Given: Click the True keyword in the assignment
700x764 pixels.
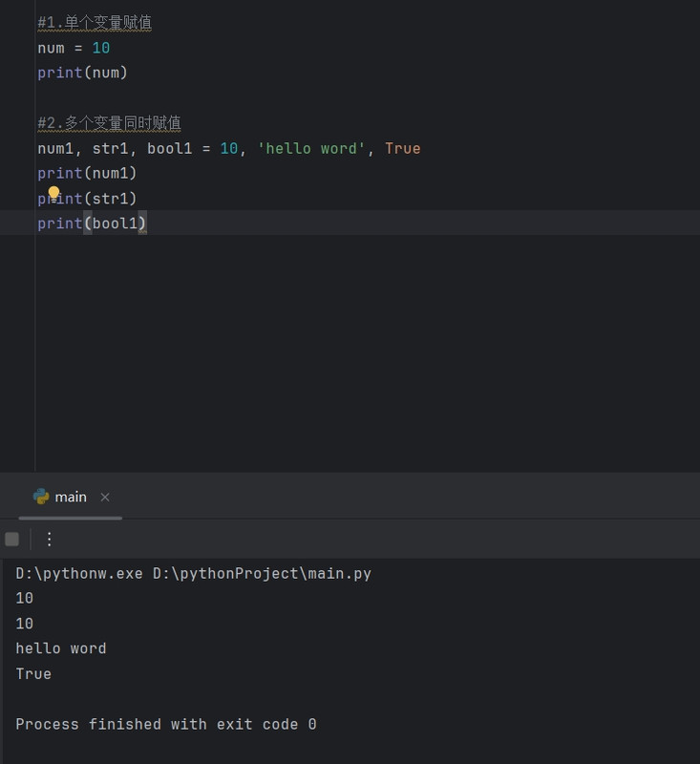Looking at the screenshot, I should point(402,148).
